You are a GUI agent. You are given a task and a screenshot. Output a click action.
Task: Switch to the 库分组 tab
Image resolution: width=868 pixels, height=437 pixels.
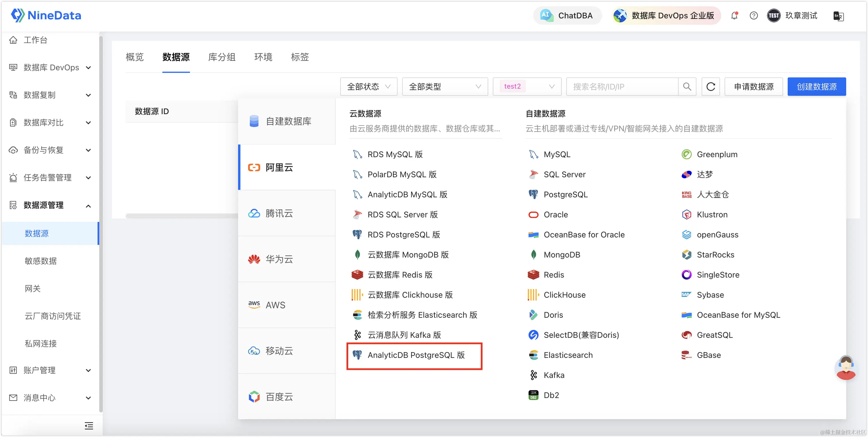222,57
